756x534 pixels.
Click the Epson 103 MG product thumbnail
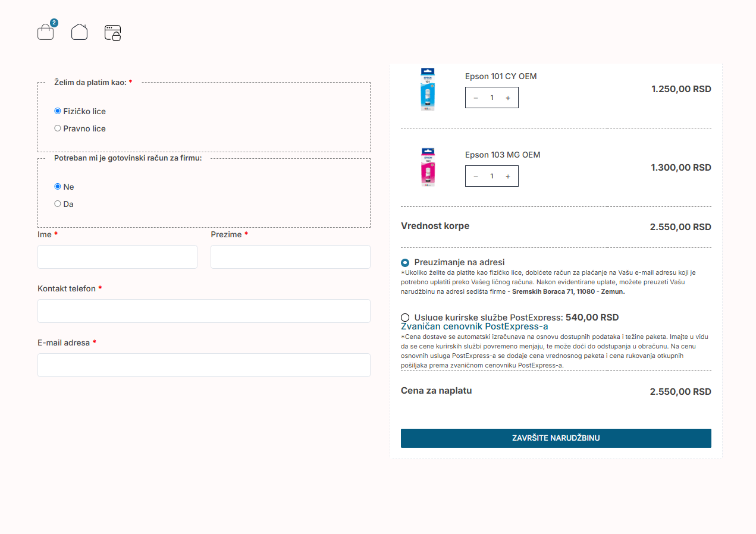(x=428, y=168)
